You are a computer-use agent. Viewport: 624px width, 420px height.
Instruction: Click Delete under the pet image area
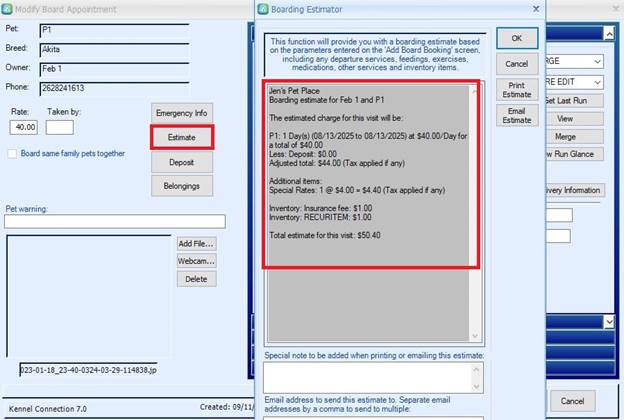197,279
